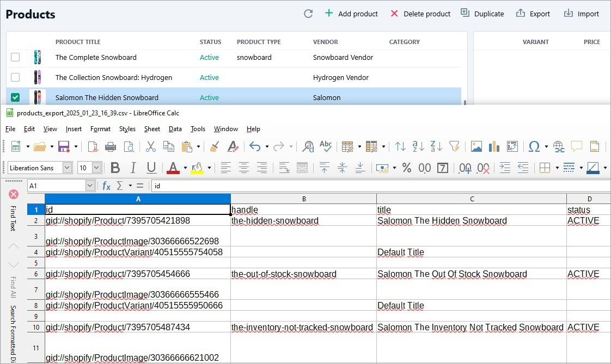Image resolution: width=611 pixels, height=364 pixels.
Task: Click the Cut scissors icon
Action: click(150, 147)
